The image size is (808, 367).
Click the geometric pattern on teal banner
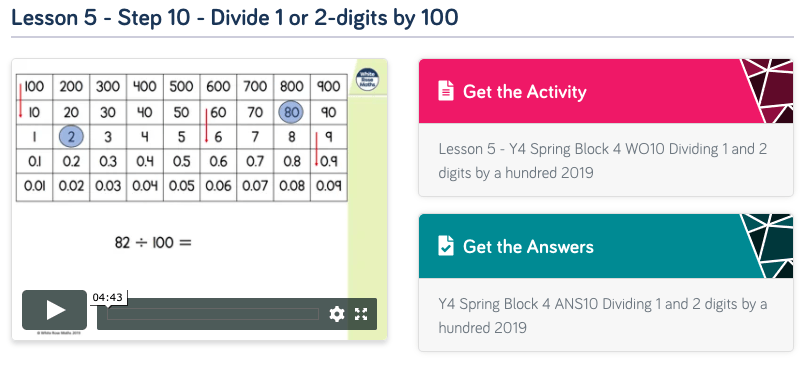click(767, 246)
